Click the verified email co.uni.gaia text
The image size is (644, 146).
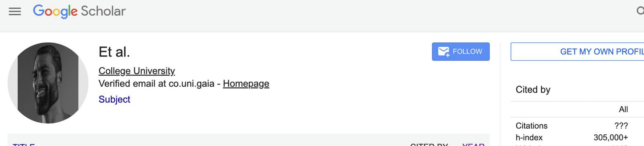192,83
